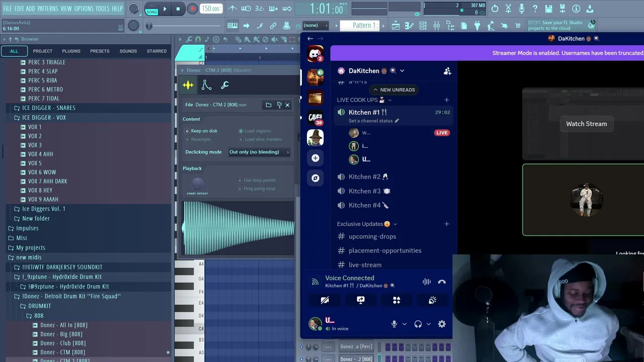
Task: Deafen with the Discord headphones button
Action: [x=418, y=324]
